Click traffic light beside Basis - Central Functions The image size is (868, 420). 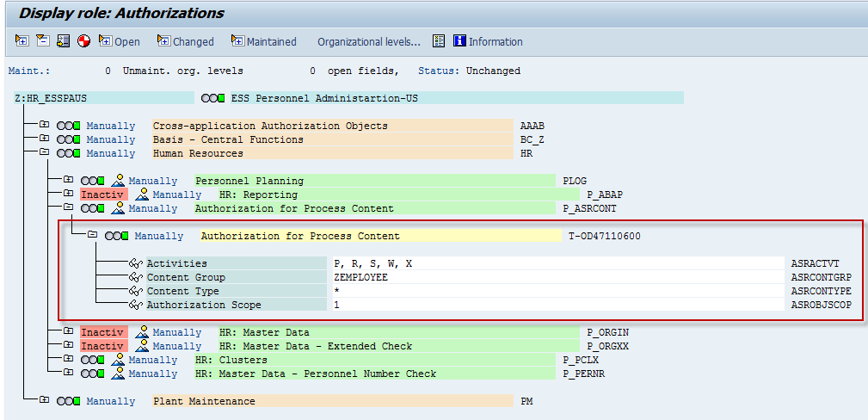coord(69,139)
